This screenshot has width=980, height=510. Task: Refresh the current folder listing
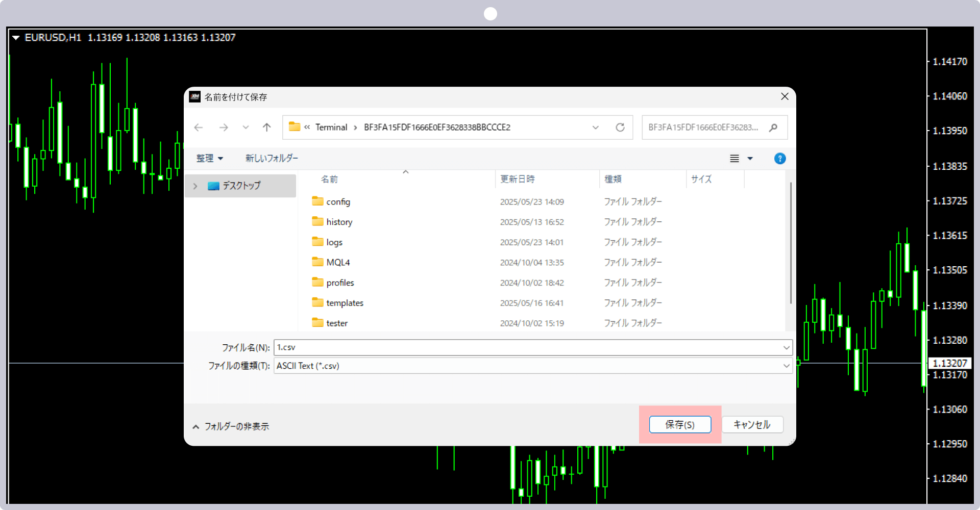click(620, 127)
